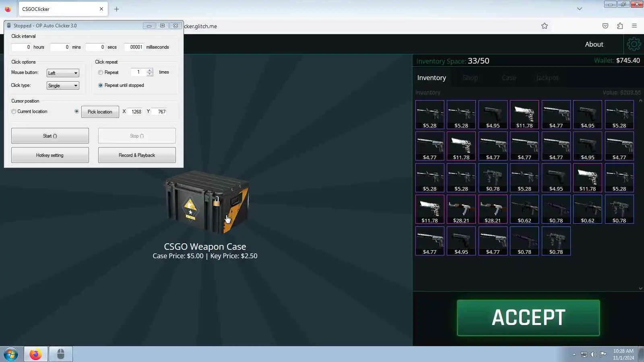Decrease the repeat times count
The image size is (644, 362).
pos(150,74)
